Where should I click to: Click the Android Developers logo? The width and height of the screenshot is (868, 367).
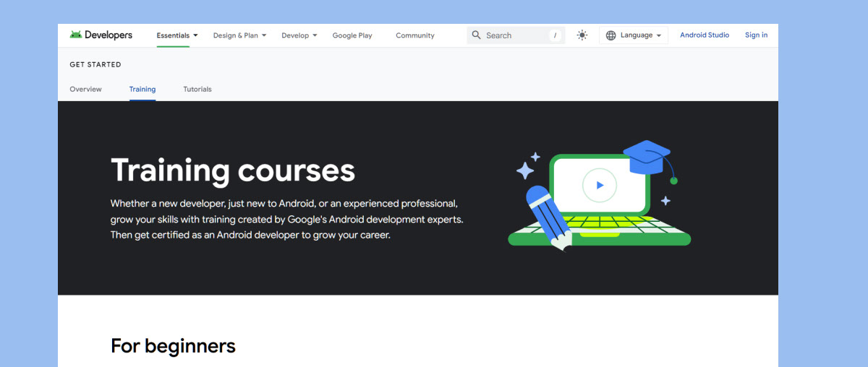101,35
